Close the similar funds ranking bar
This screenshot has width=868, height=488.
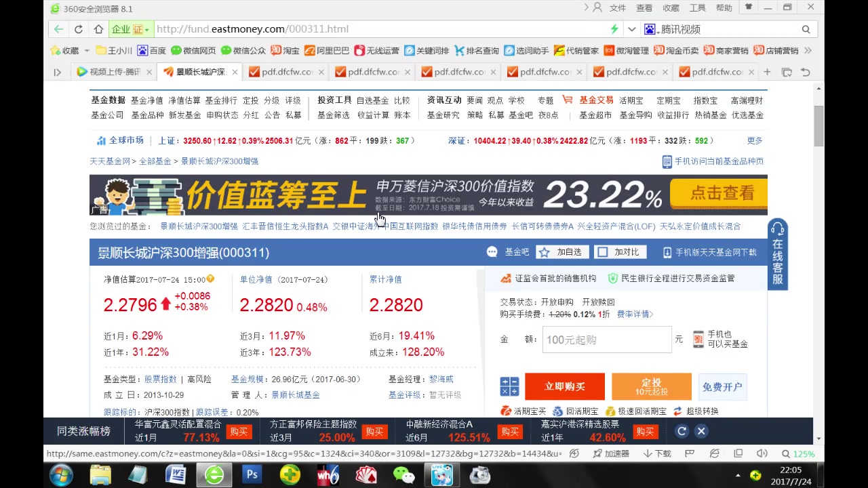(701, 431)
